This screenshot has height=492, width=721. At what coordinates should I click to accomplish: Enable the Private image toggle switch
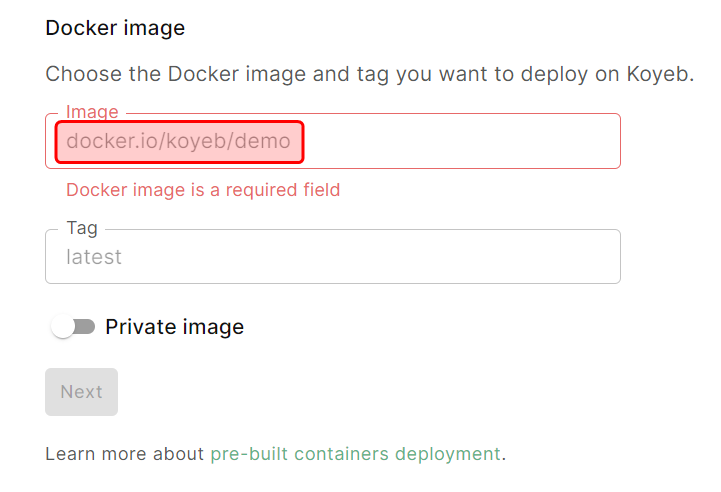tap(72, 327)
